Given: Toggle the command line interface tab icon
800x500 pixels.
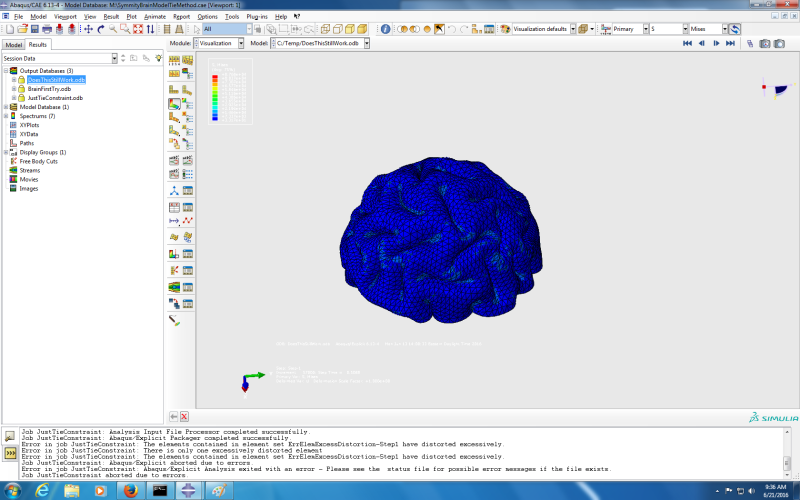Looking at the screenshot, I should (10, 453).
